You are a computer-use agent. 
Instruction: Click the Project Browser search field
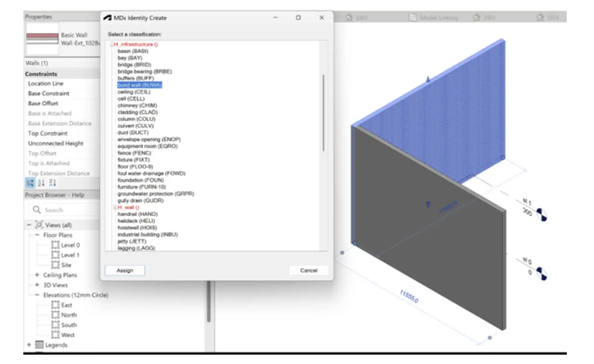pos(65,210)
